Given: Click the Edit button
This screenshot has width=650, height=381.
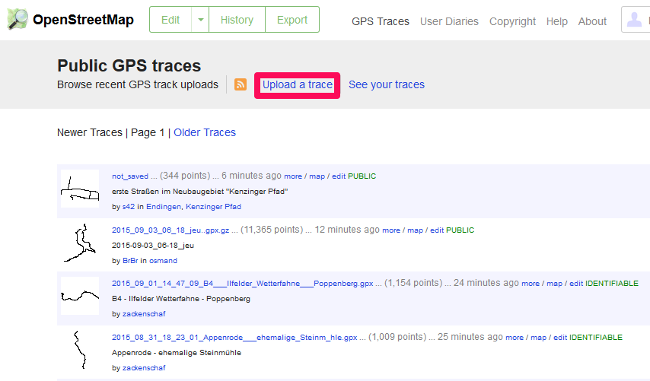Looking at the screenshot, I should pos(170,19).
